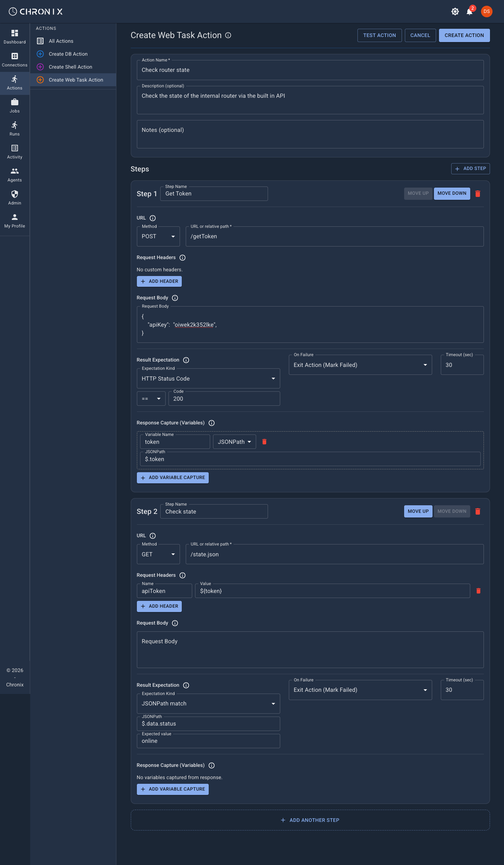Add variable capture in Step 2
Image resolution: width=504 pixels, height=865 pixels.
point(173,789)
